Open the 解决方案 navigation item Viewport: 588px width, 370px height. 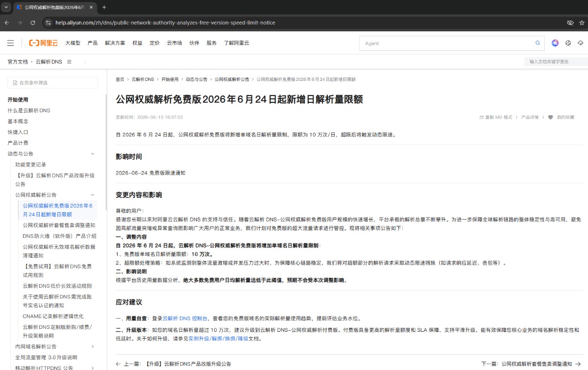115,43
